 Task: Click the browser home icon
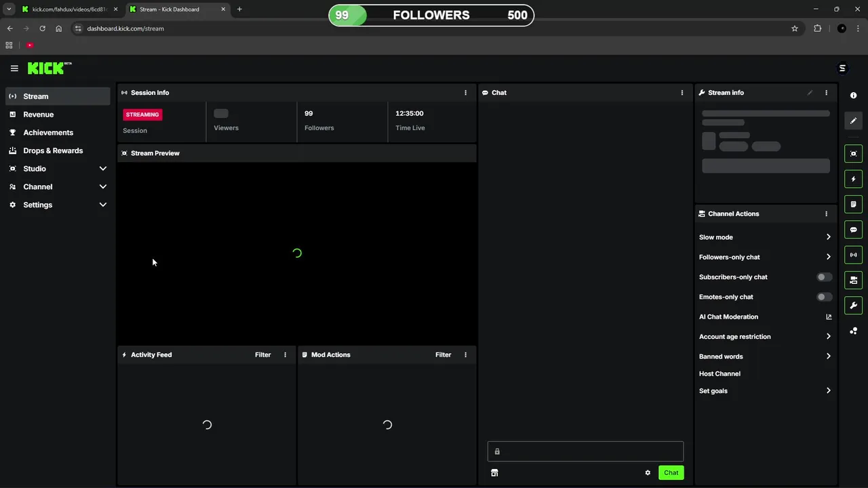(59, 28)
